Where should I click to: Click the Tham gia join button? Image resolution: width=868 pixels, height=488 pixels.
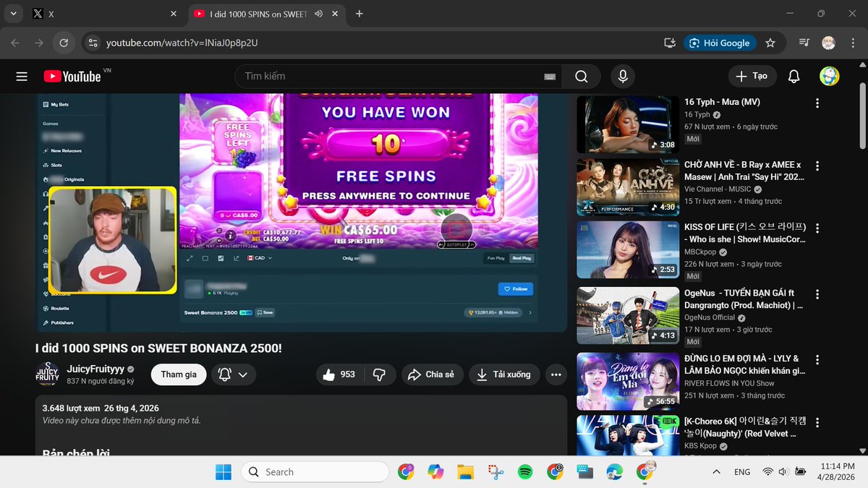[x=179, y=374]
